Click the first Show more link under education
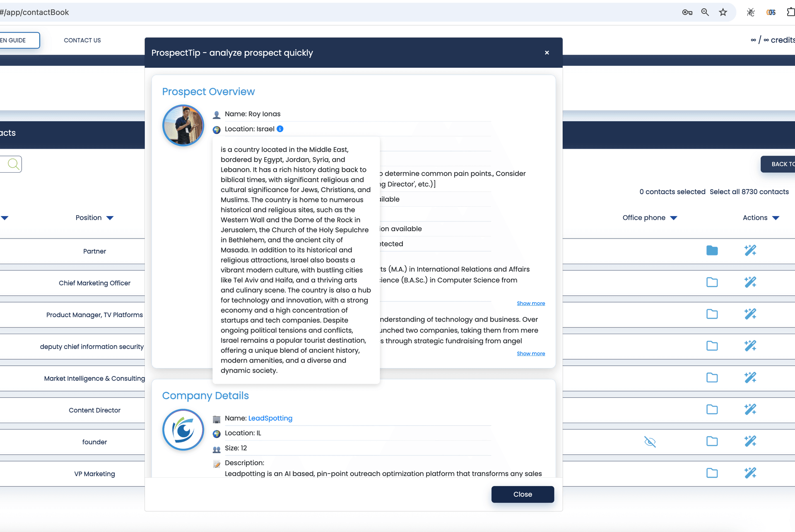Image resolution: width=795 pixels, height=532 pixels. pos(531,303)
